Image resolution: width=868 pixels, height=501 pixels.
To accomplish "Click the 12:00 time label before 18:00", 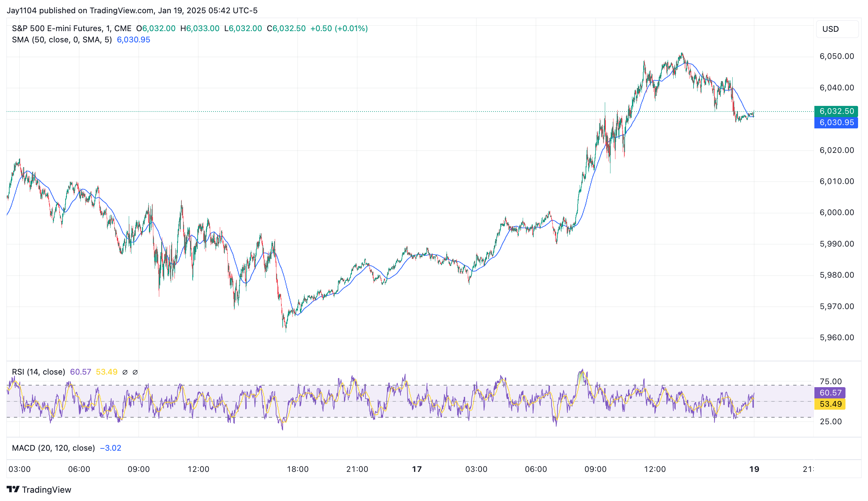I will 198,469.
